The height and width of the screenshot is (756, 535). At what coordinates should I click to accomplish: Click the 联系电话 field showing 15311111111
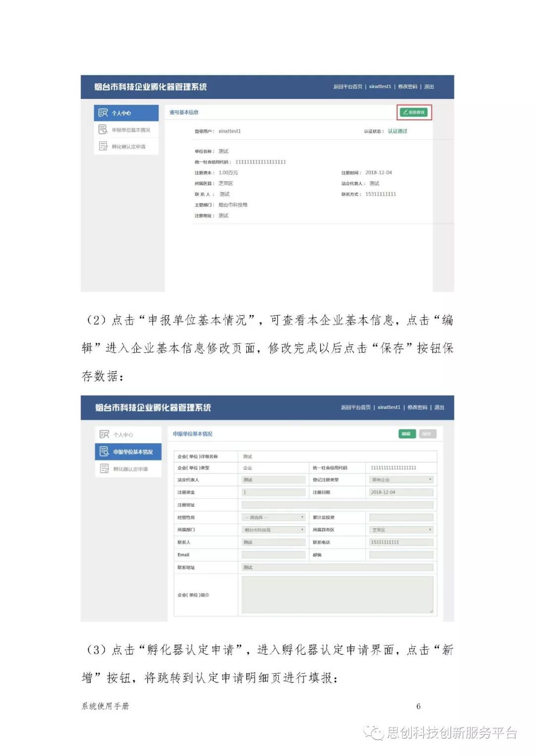[401, 542]
